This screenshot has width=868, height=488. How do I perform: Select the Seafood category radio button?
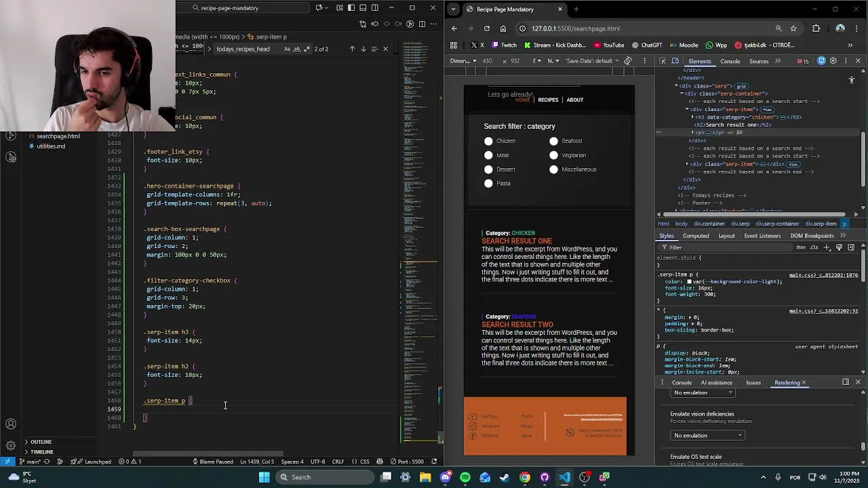[x=553, y=141]
